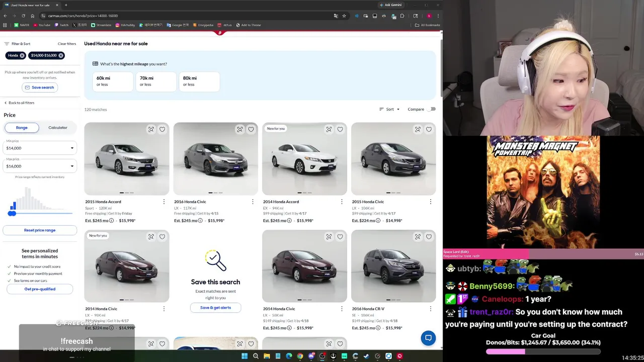
Task: Open the YouTube bookmark
Action: 42,25
